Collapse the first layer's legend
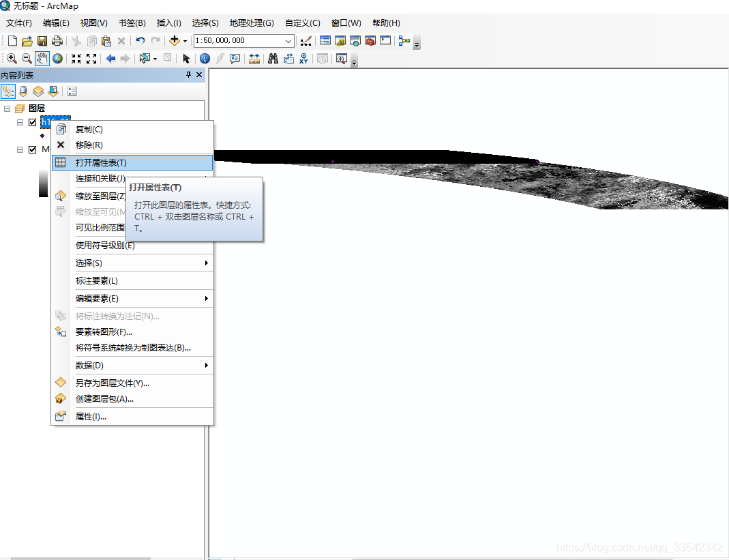 pyautogui.click(x=20, y=122)
